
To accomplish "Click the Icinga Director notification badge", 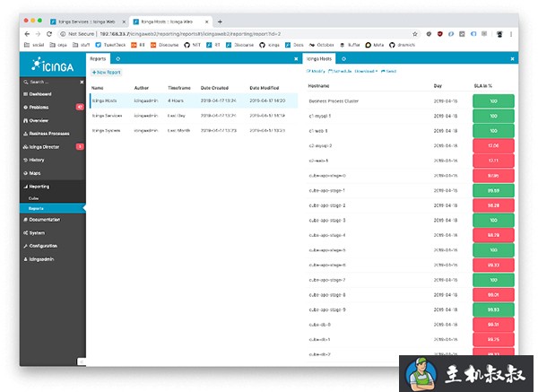I will point(80,147).
